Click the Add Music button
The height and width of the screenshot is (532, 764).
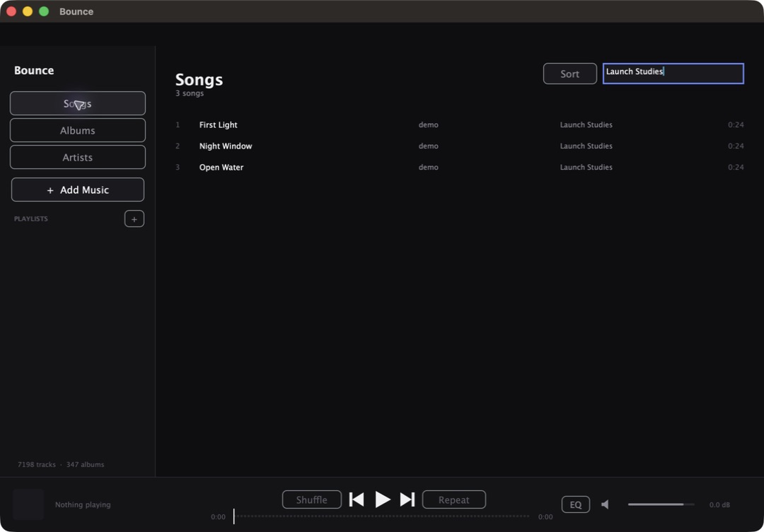pos(78,190)
